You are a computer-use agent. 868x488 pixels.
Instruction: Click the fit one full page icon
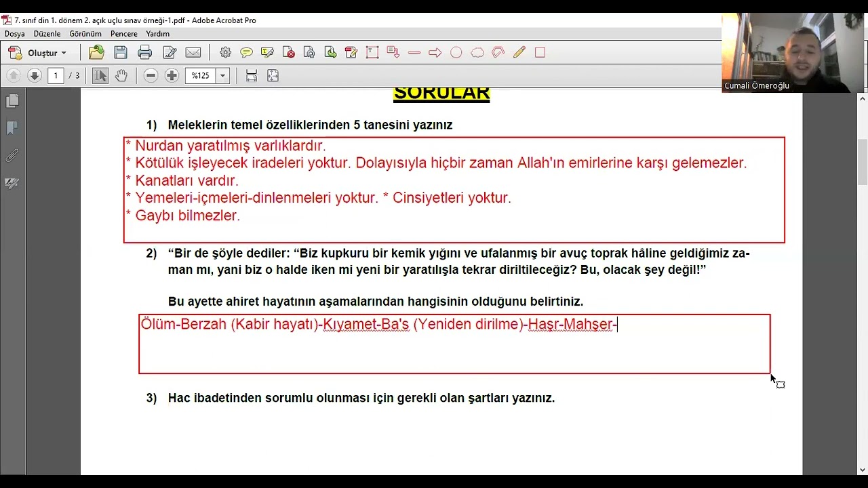(273, 75)
